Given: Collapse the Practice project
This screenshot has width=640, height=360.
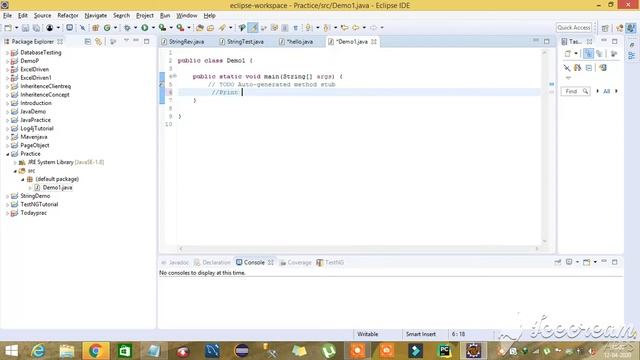Looking at the screenshot, I should (x=7, y=154).
